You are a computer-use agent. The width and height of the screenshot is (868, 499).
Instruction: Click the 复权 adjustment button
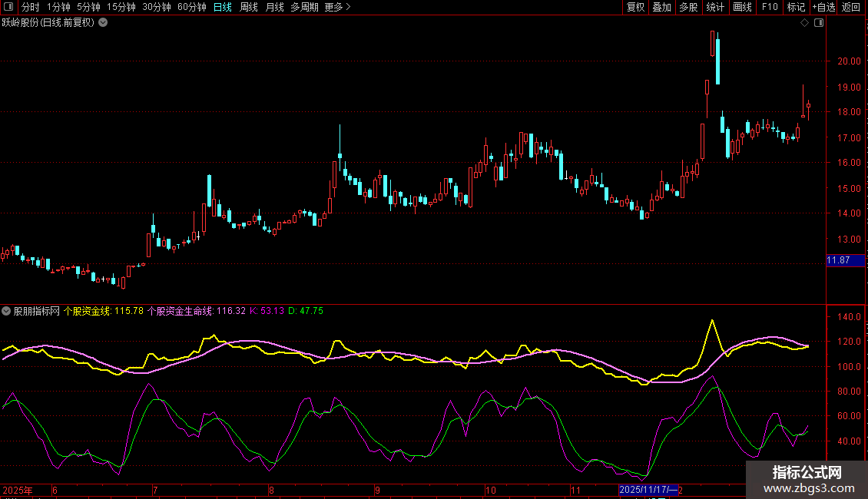click(x=635, y=7)
